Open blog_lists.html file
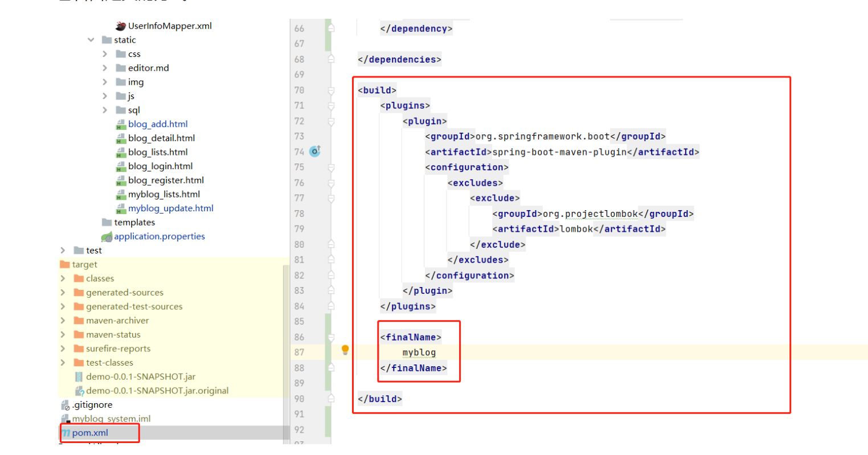The image size is (868, 455). (158, 152)
